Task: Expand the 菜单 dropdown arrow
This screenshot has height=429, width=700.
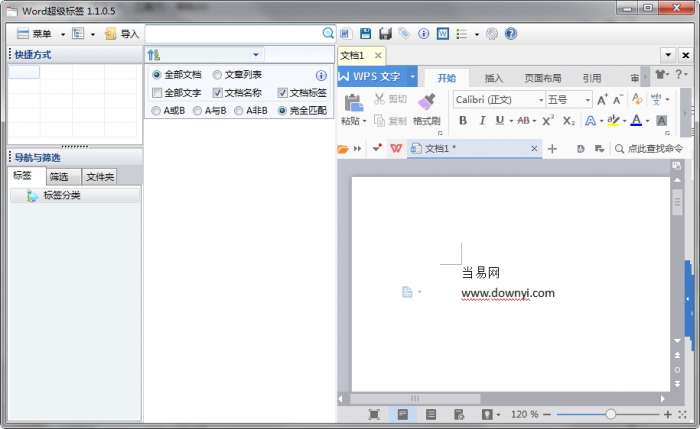Action: coord(62,34)
